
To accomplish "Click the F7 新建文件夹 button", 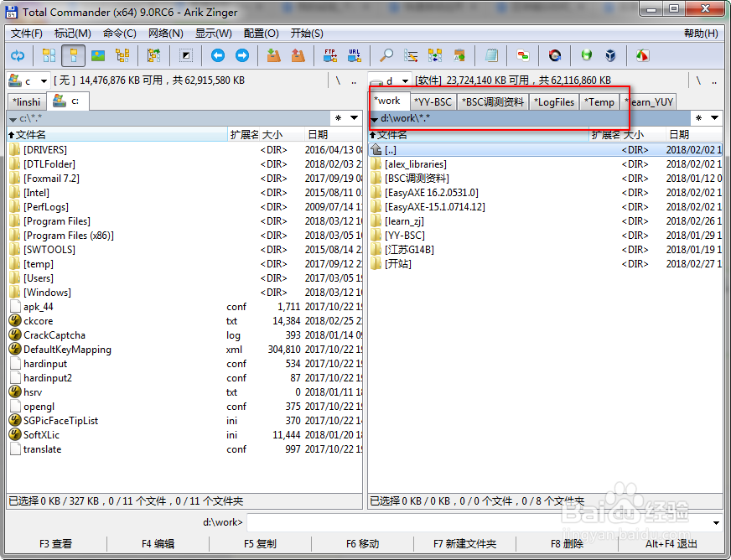I will coord(464,544).
